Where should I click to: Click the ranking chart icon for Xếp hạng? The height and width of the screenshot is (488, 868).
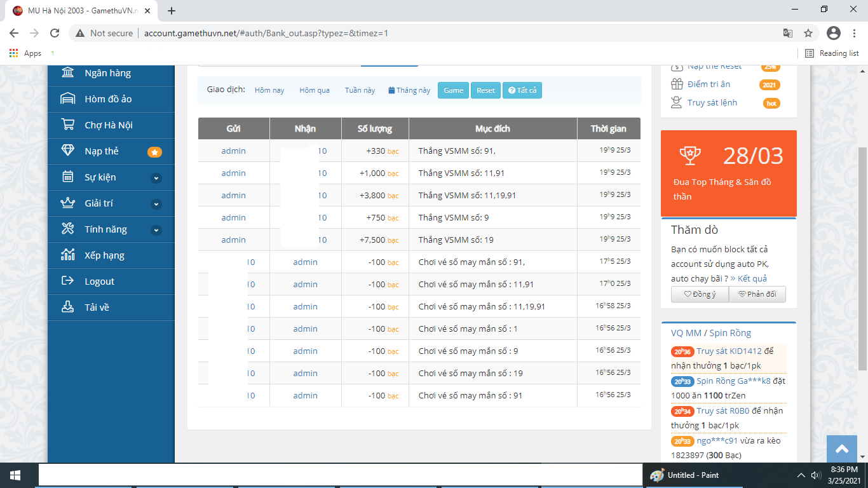click(67, 255)
